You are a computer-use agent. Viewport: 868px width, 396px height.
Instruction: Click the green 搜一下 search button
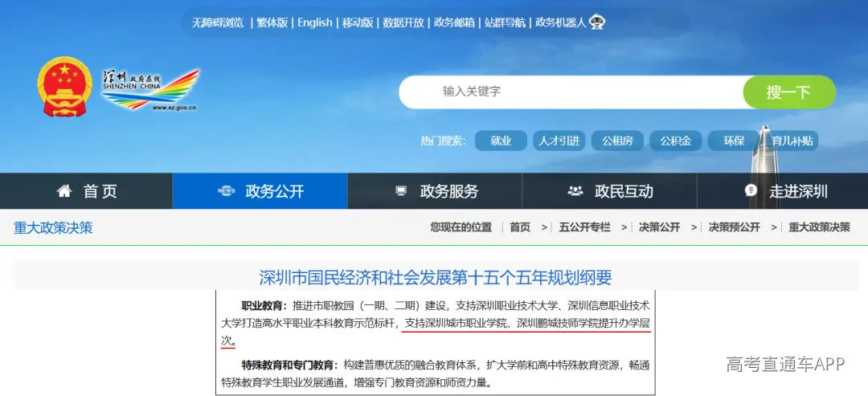point(789,92)
